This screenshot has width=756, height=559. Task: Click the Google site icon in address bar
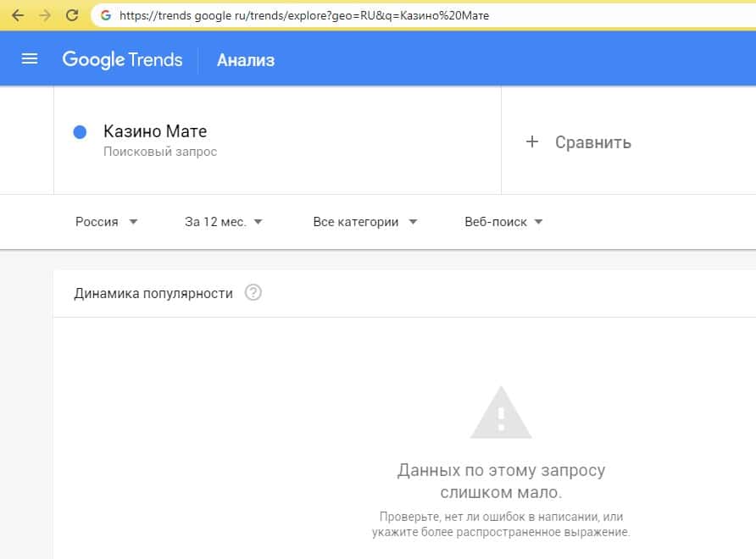(106, 15)
